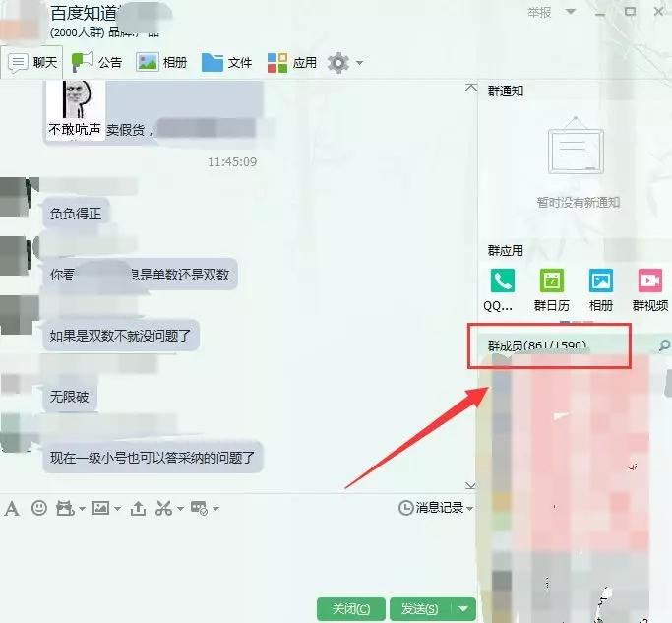Click the 百度知道 group name title

pyautogui.click(x=84, y=14)
